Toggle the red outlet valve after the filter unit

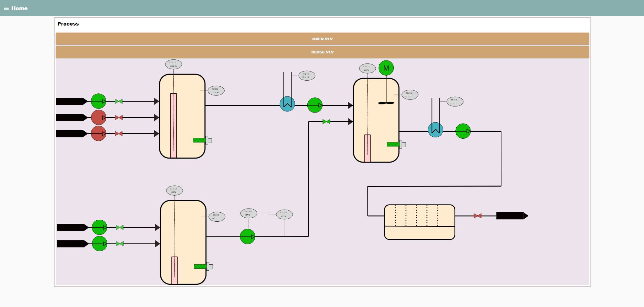[478, 216]
